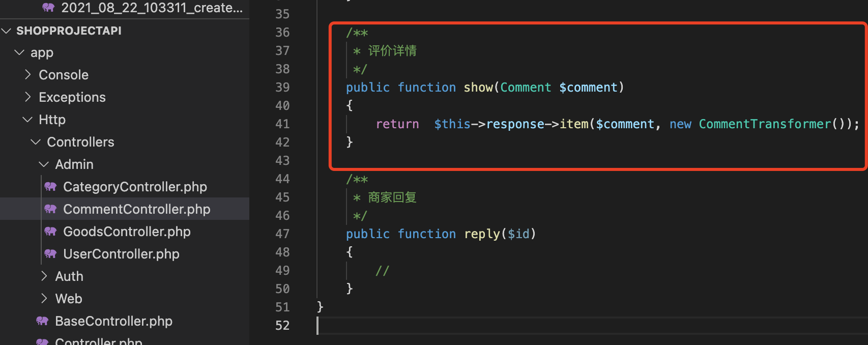
Task: Click the class closing brace on line 51
Action: point(320,307)
